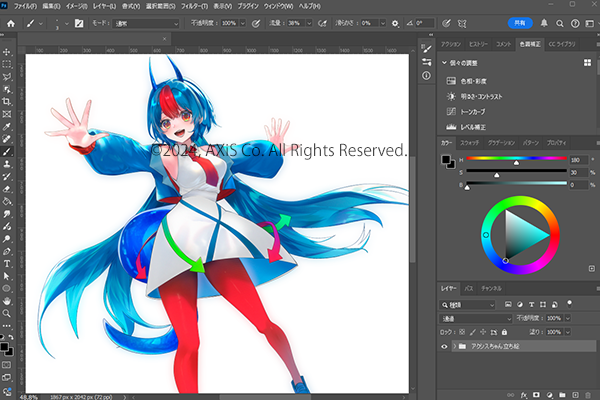Add a 色相・彩度 adjustment

474,81
